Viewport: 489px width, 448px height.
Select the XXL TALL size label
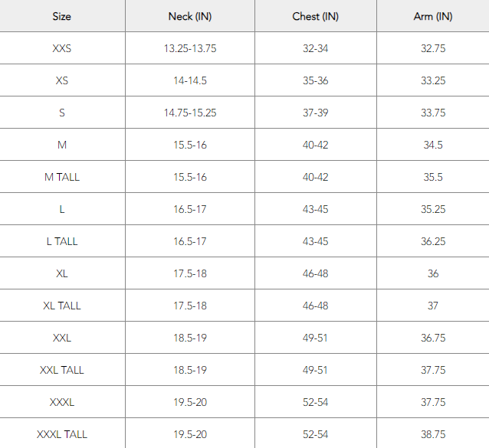[62, 370]
